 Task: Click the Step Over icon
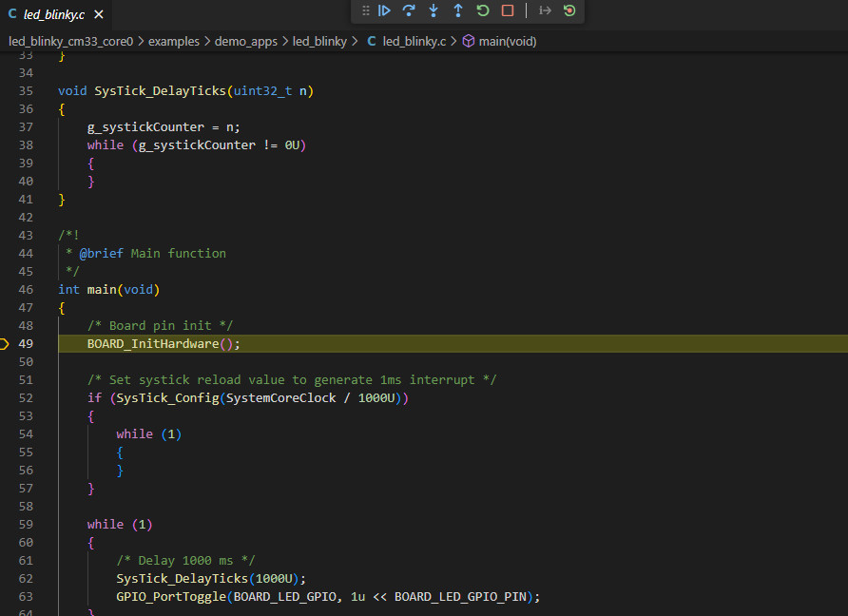(409, 10)
